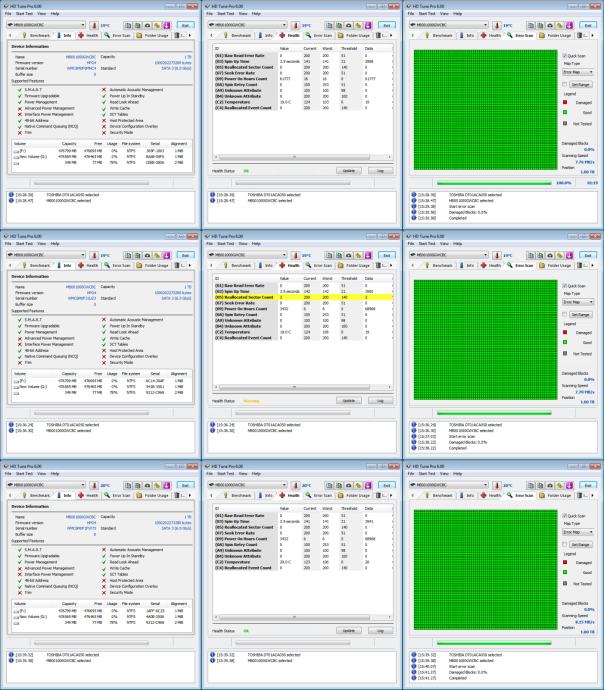Image resolution: width=604 pixels, height=690 pixels.
Task: Select '(C2) Temperature' row in top-middle window
Action: [303, 102]
